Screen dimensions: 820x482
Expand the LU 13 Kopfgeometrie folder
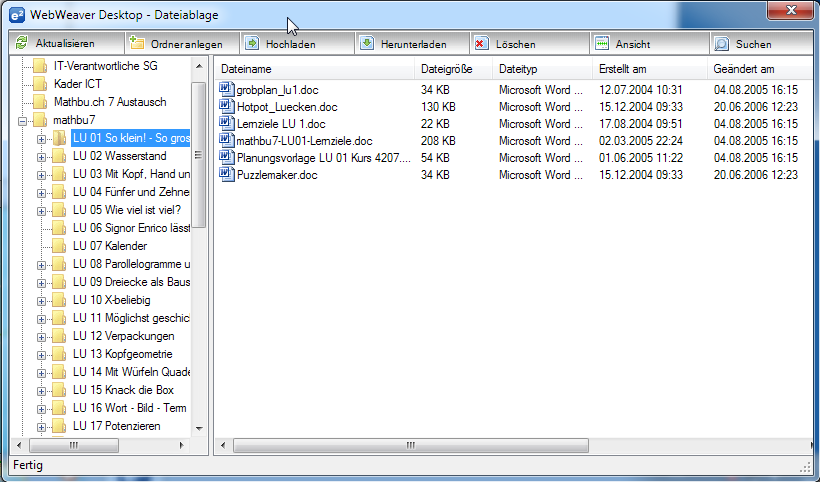point(42,354)
